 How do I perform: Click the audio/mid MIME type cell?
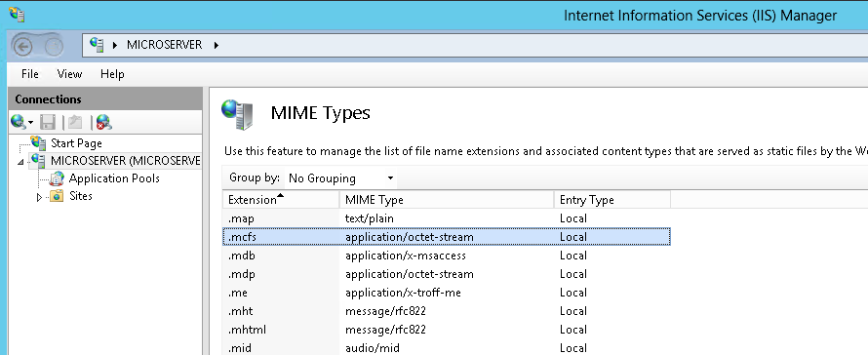click(x=372, y=348)
